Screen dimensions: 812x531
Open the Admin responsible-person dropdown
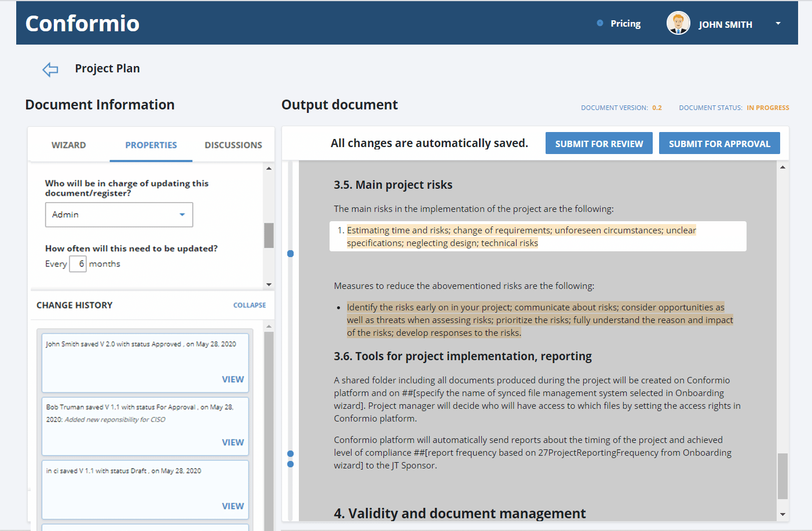119,215
